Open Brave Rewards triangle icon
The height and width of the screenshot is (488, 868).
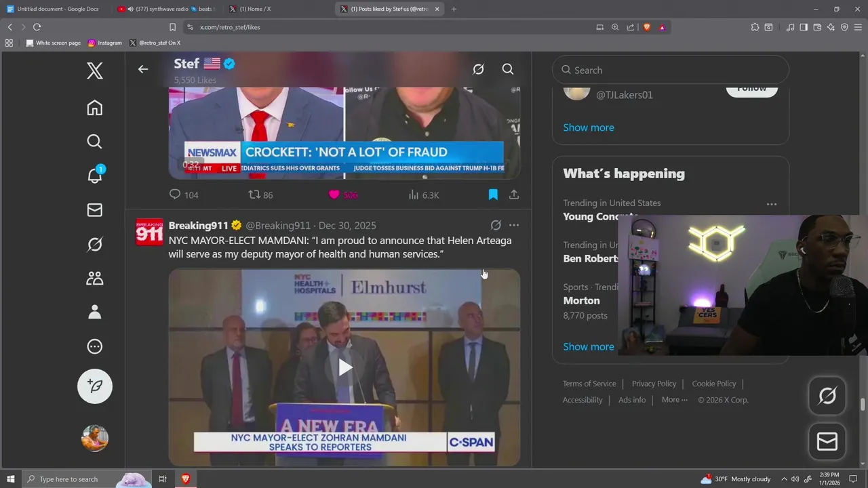tap(662, 27)
